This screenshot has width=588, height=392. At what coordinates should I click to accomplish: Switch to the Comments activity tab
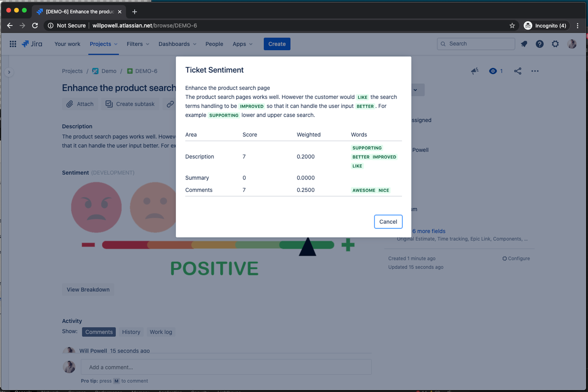tap(99, 332)
